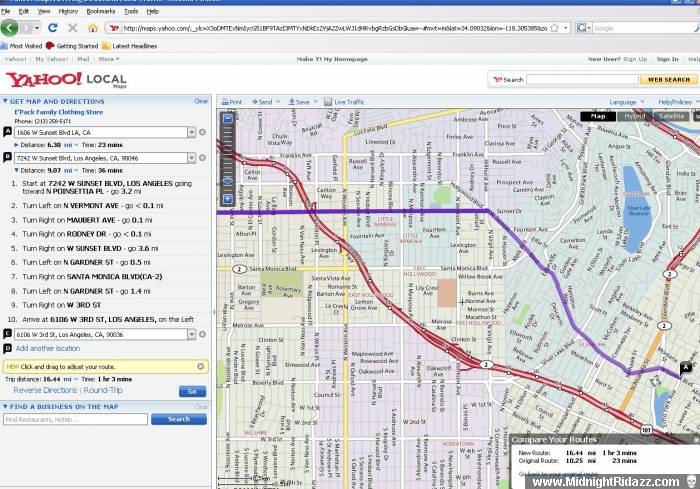The image size is (700, 489).
Task: Expand address B suggestions dropdown
Action: [x=192, y=158]
